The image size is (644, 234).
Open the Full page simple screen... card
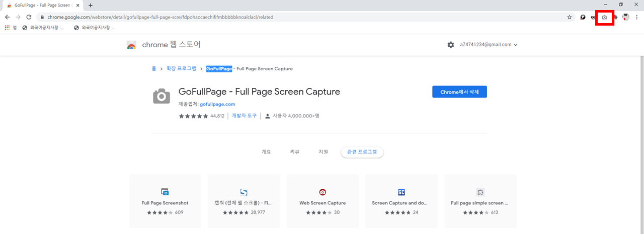[x=480, y=201]
